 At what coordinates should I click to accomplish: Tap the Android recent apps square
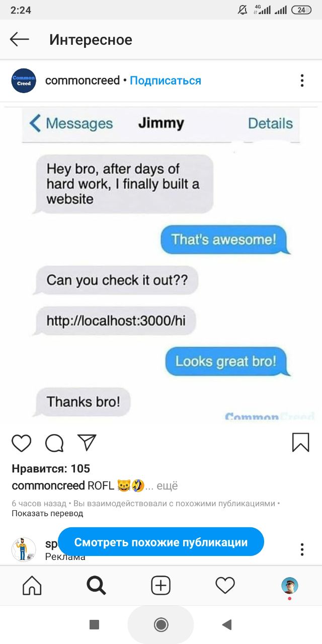tap(94, 624)
